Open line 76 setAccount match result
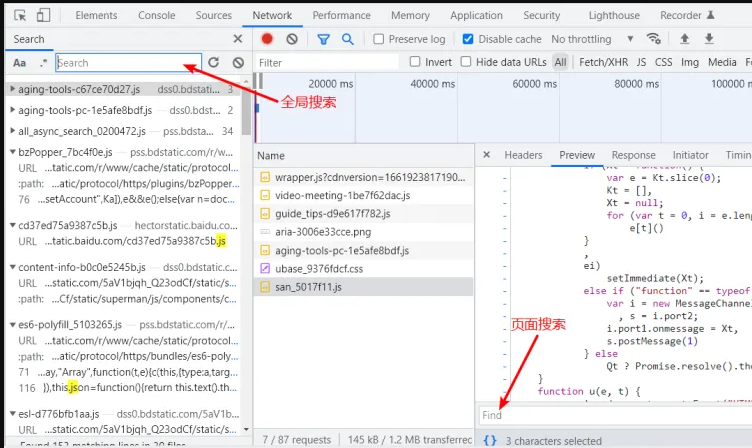 point(128,199)
